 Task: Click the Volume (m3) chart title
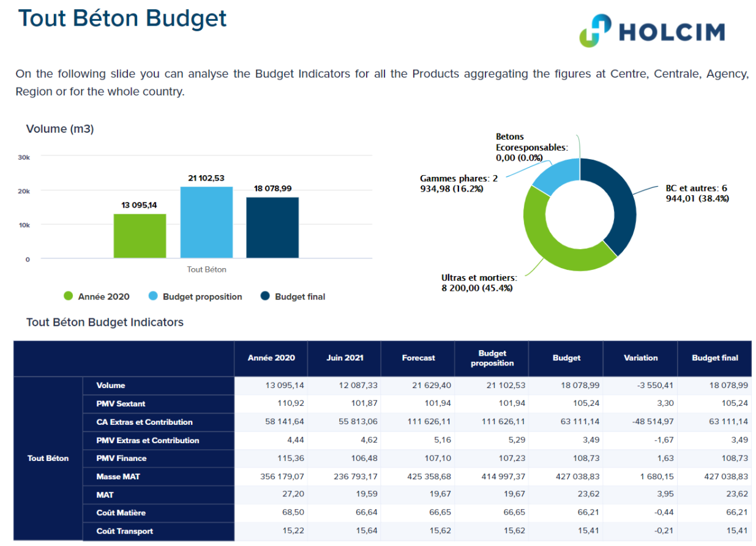[x=60, y=129]
